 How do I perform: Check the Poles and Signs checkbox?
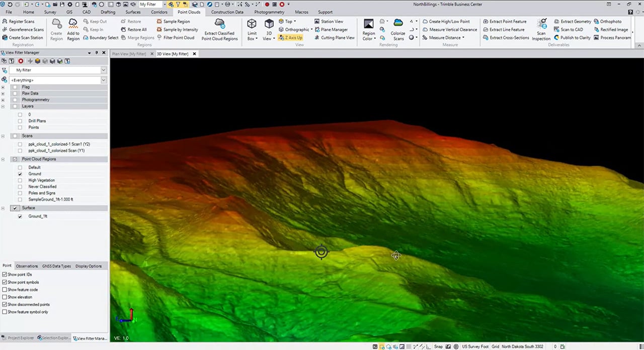tap(20, 193)
